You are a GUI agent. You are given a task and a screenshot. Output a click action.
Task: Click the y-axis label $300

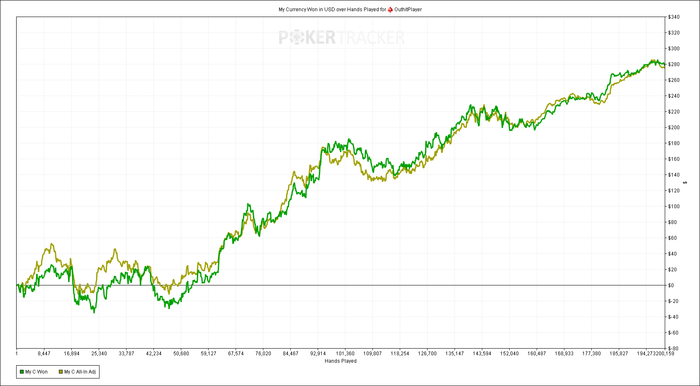(x=674, y=49)
